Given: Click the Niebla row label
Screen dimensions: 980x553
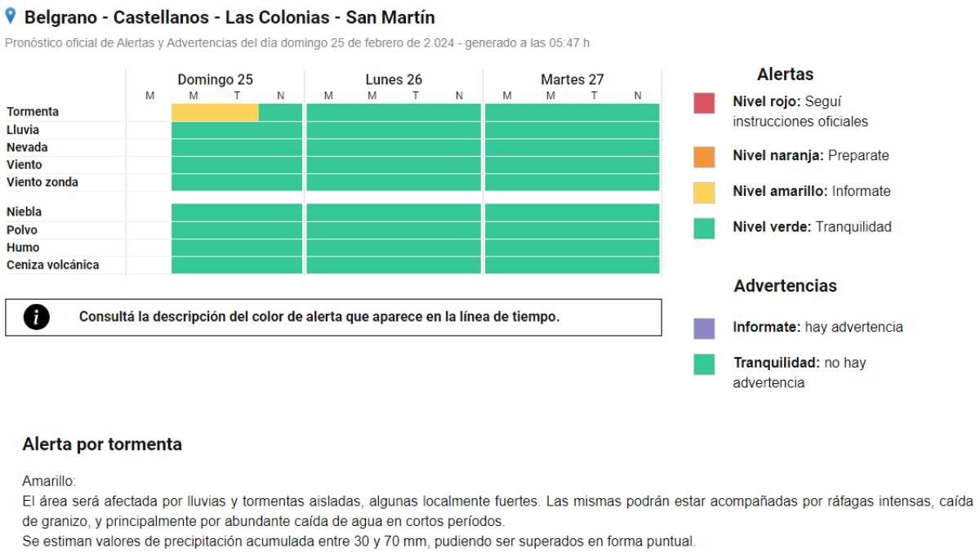Looking at the screenshot, I should coord(24,212).
